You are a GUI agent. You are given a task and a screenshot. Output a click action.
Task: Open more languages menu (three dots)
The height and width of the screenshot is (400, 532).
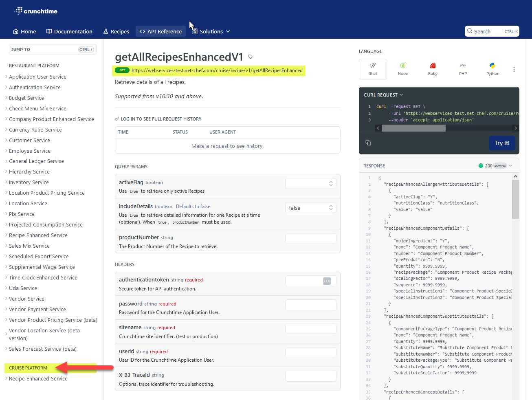click(514, 69)
